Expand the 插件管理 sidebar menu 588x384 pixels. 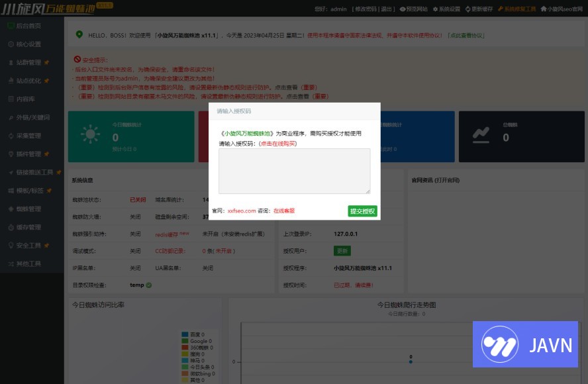28,154
